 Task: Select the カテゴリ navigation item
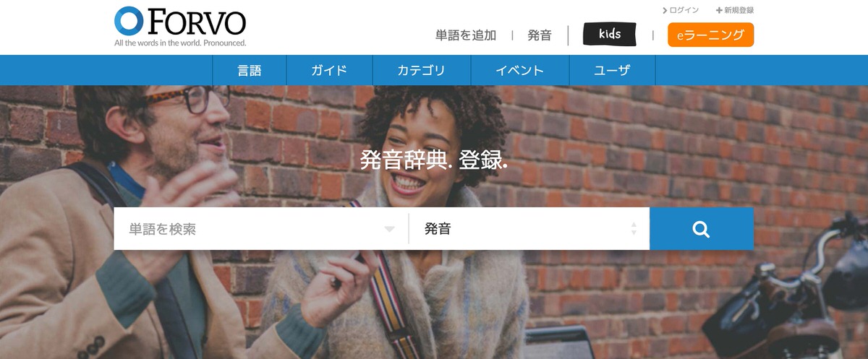[x=422, y=70]
